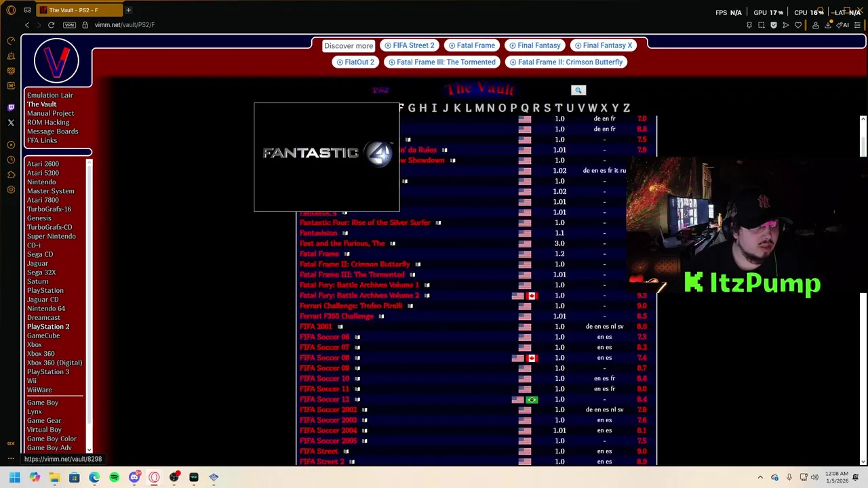The image size is (868, 488).
Task: Take a snapshot with the capture icon
Action: coord(762,25)
